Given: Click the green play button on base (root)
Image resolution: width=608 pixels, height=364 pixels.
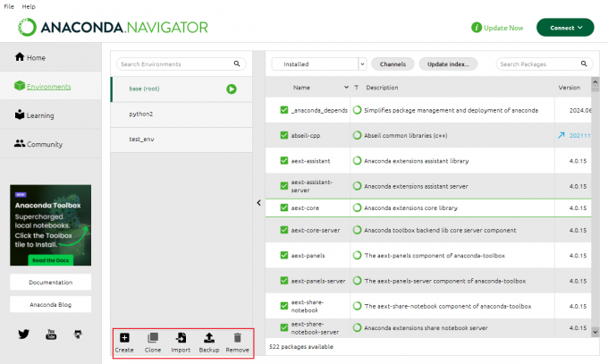Looking at the screenshot, I should click(x=232, y=89).
